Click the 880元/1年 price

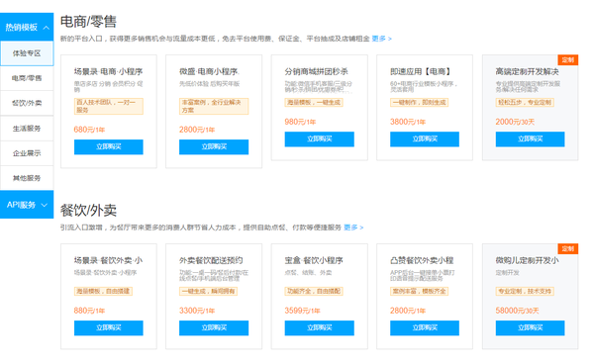pyautogui.click(x=89, y=311)
